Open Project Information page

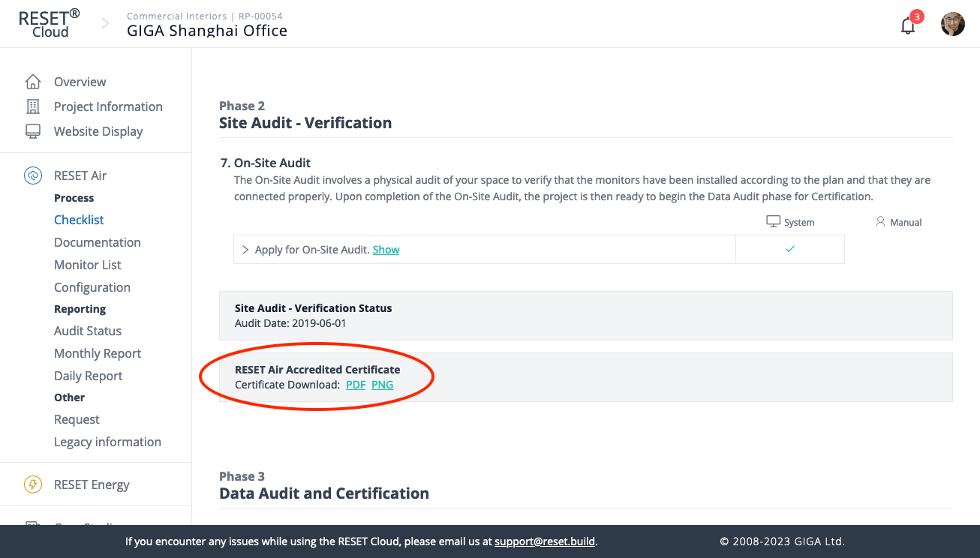point(108,106)
